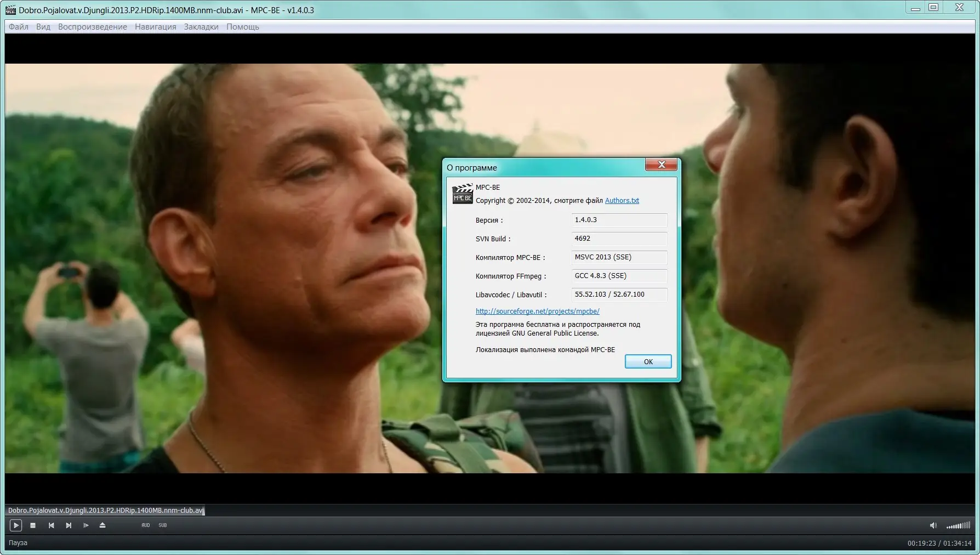Screen dimensions: 980x555
Task: Click the "Компилятор MPC-BE :" label
Action: [x=510, y=258]
